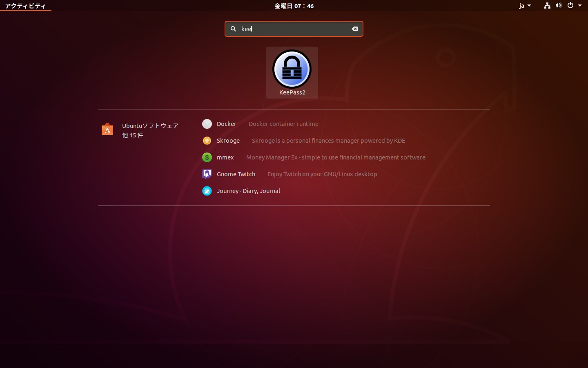
Task: Open the volume speaker icon in top bar
Action: coord(559,6)
